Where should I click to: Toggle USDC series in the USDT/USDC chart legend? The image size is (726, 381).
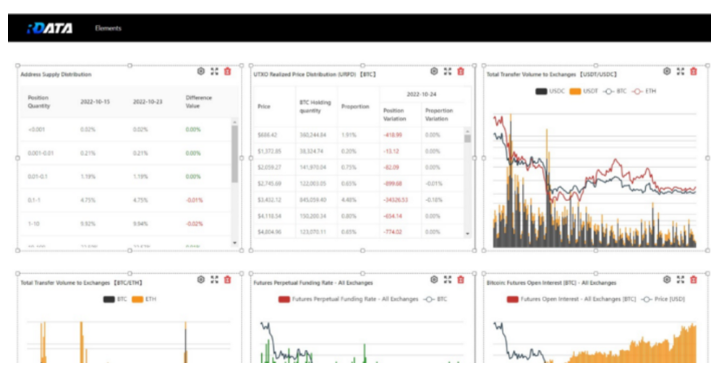coord(550,91)
